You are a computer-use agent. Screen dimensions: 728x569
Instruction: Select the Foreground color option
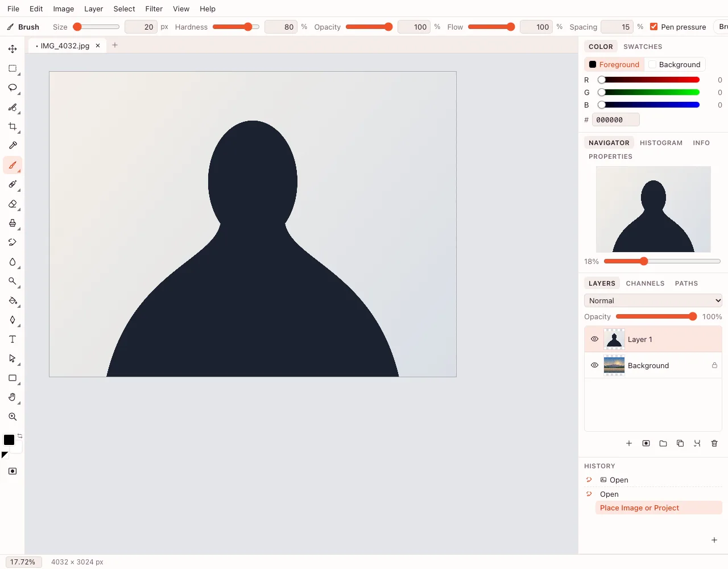pos(614,64)
